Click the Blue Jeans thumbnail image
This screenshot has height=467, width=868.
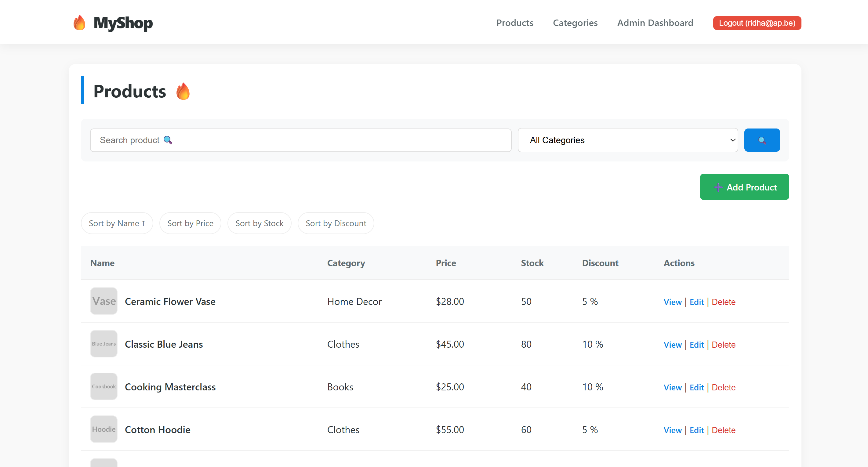(104, 344)
